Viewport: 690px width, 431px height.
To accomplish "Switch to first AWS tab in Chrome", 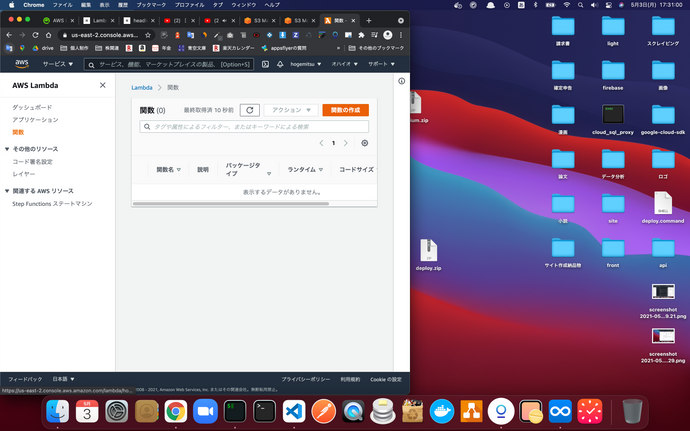I will point(58,21).
